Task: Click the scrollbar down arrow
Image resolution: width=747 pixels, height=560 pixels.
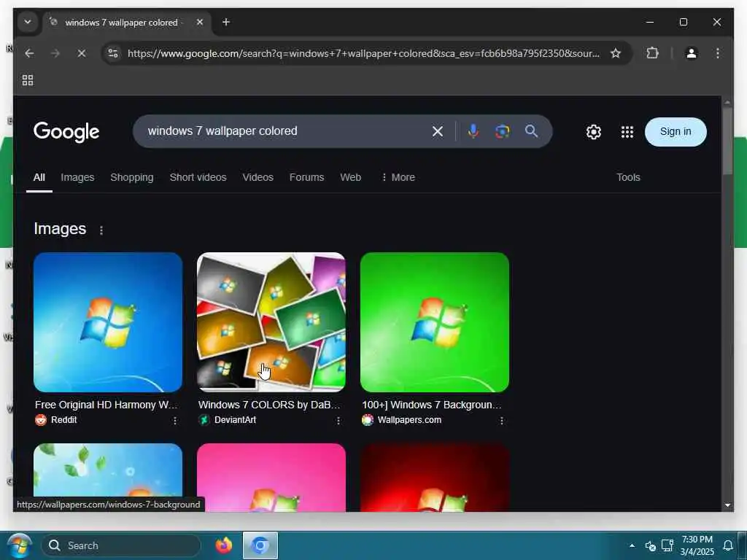Action: 727,505
